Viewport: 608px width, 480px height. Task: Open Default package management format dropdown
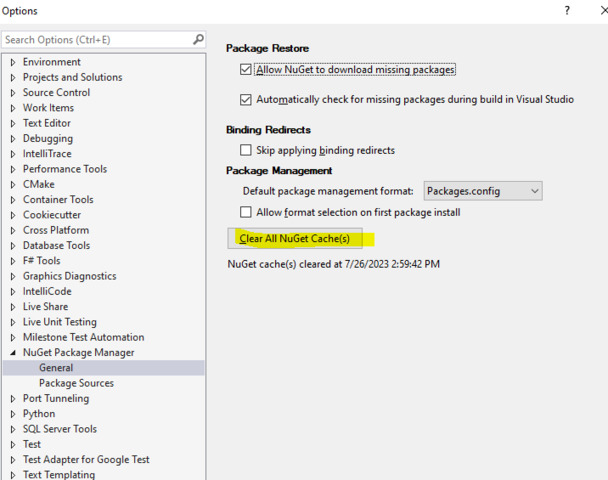483,190
